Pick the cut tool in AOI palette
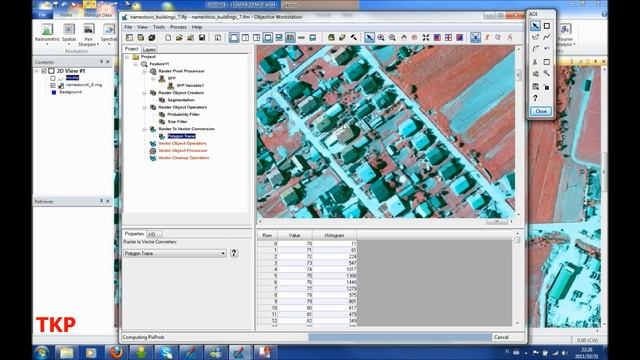Screen dimensions: 640x360 [x=535, y=62]
